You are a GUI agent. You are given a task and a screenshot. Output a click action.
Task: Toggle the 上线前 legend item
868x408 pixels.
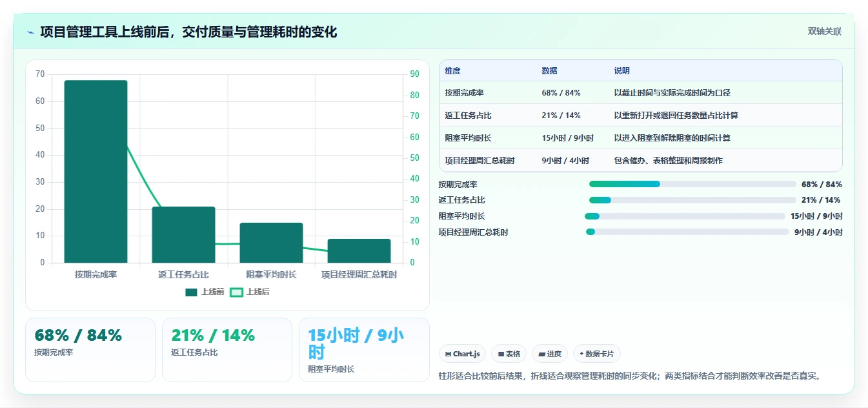pyautogui.click(x=205, y=292)
